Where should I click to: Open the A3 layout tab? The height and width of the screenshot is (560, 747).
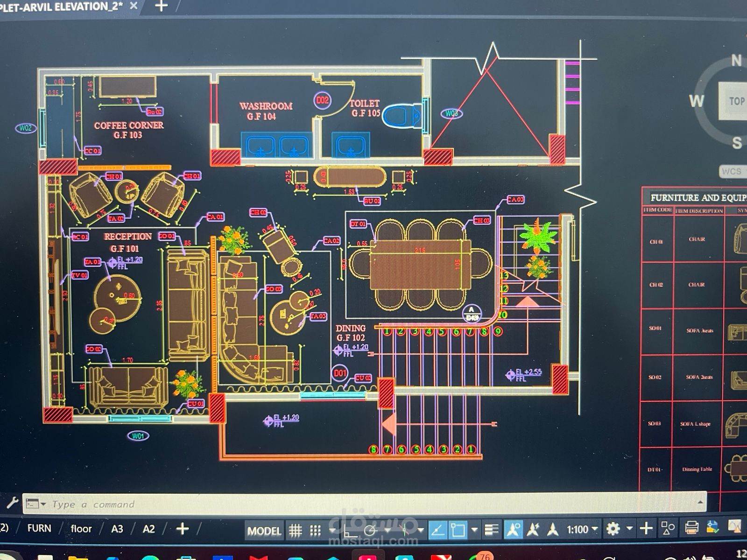click(x=117, y=529)
